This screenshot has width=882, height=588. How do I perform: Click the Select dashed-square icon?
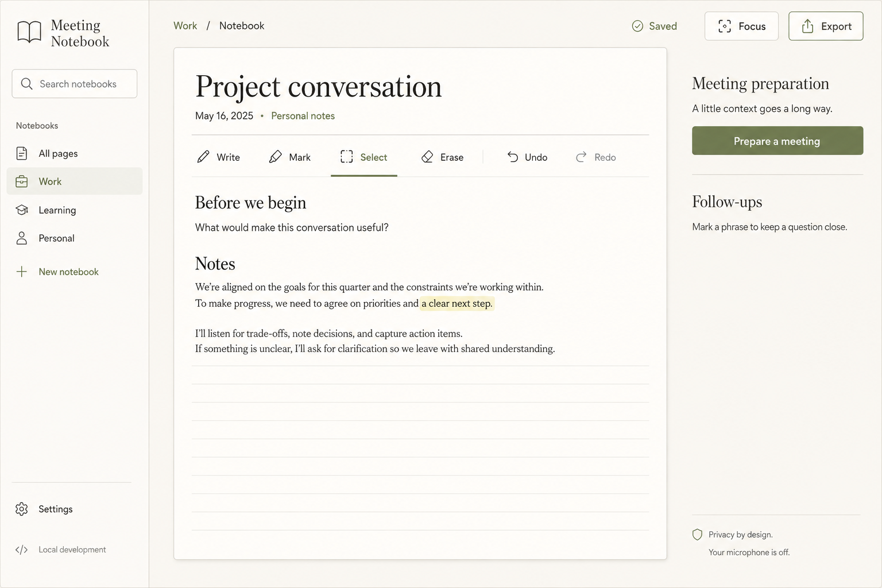pyautogui.click(x=347, y=157)
